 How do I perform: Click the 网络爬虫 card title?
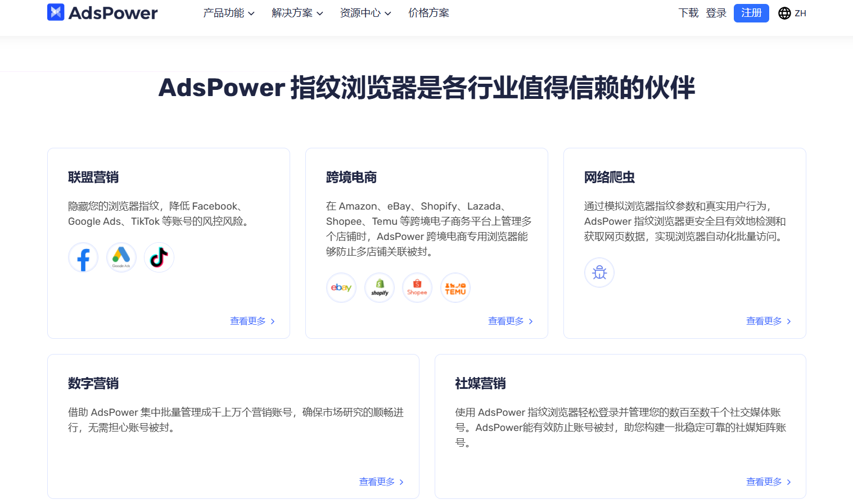[x=610, y=178]
